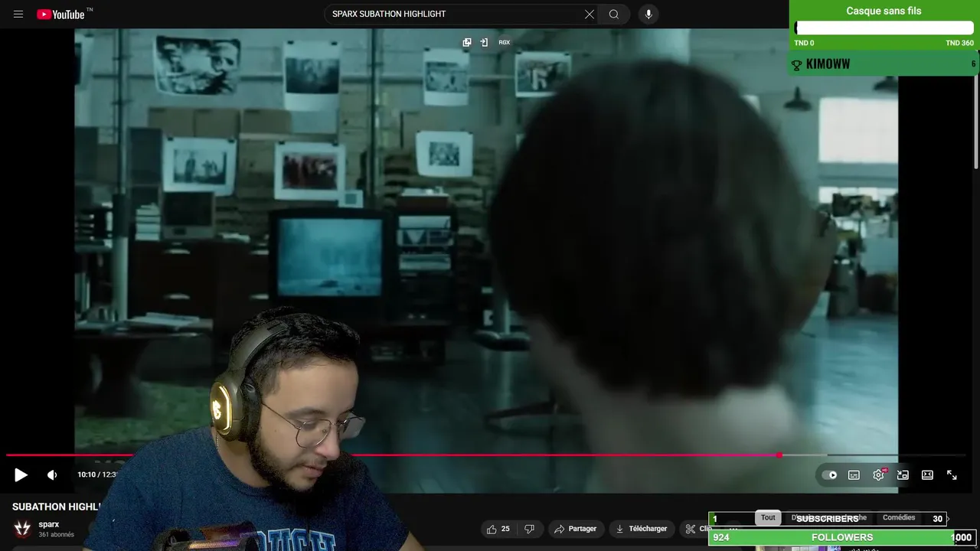This screenshot has width=980, height=551.
Task: Click the TND 360 goal amount
Action: [959, 44]
